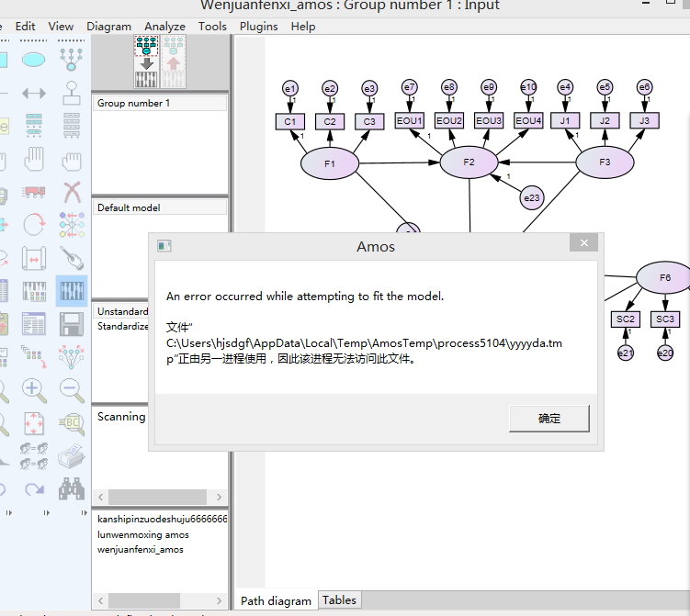Open the Help menu
This screenshot has height=616, width=690.
(303, 27)
